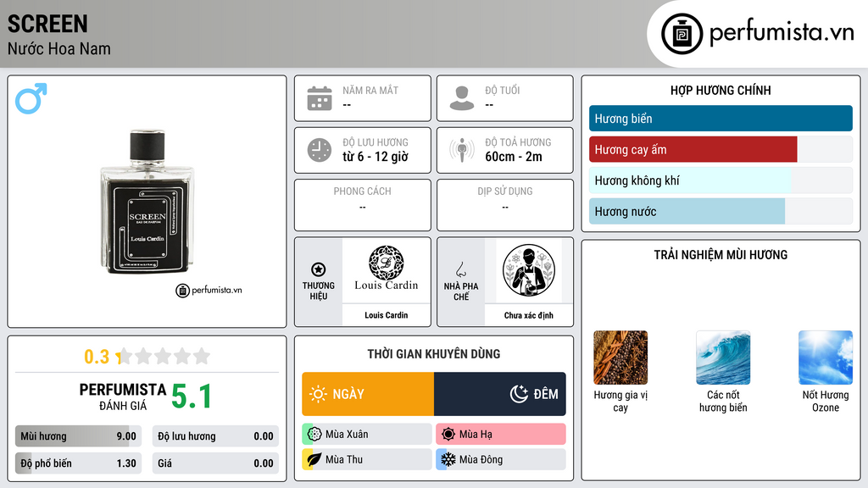868x488 pixels.
Task: Click the snowflake icon beside Mùa Đông
Action: coord(448,459)
